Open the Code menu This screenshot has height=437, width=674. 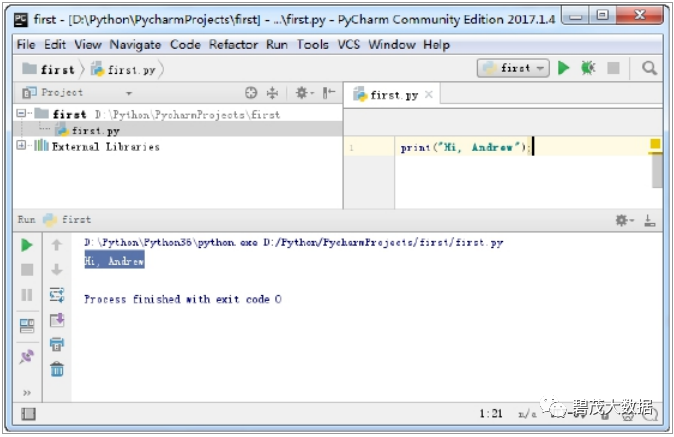(185, 45)
